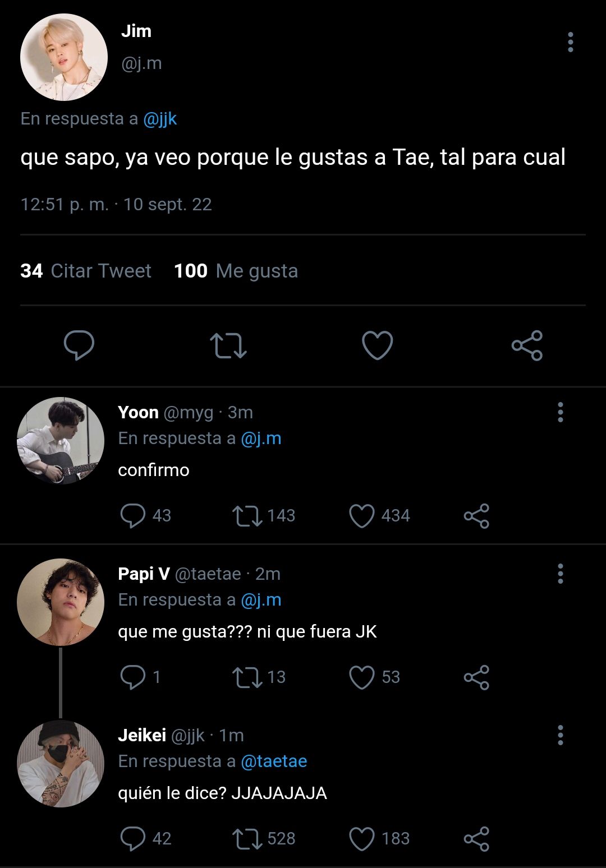The width and height of the screenshot is (606, 868).
Task: Share Jim's main tweet
Action: coord(527,345)
